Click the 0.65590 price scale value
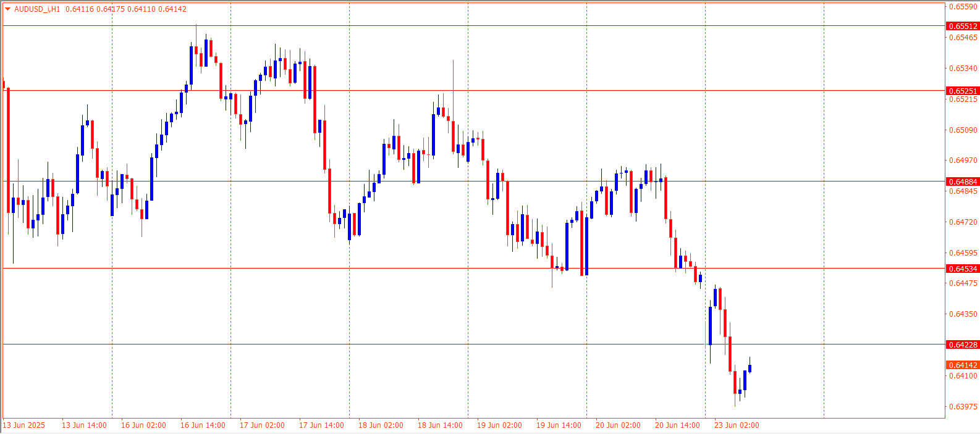This screenshot has width=980, height=434. click(963, 7)
